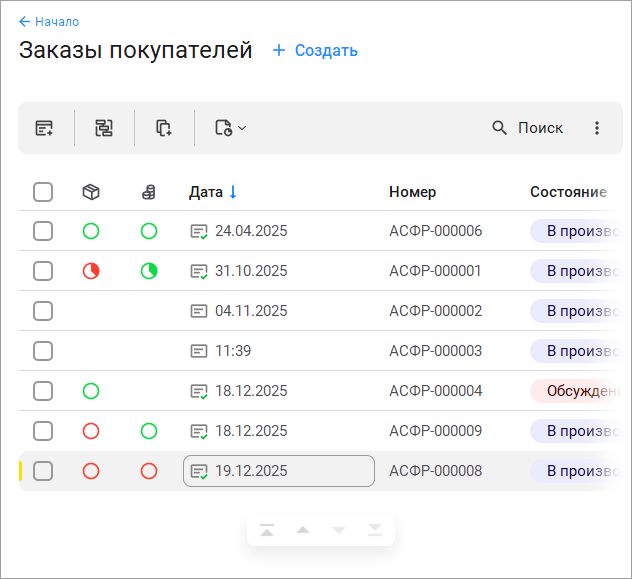
Task: Click the Создать button
Action: [315, 50]
